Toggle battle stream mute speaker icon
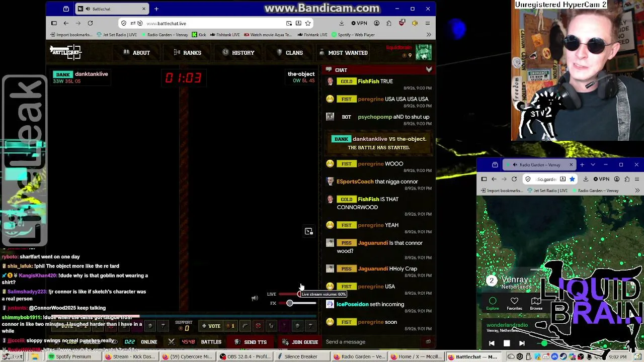Image resolution: width=644 pixels, height=362 pixels. (x=255, y=298)
